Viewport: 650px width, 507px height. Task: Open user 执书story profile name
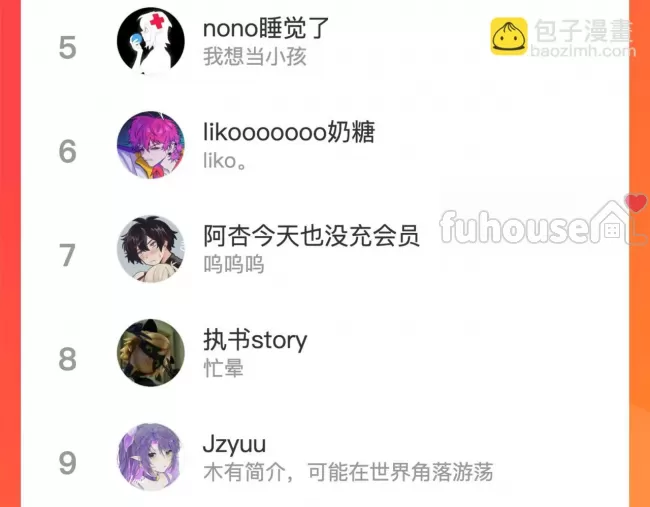pyautogui.click(x=255, y=340)
